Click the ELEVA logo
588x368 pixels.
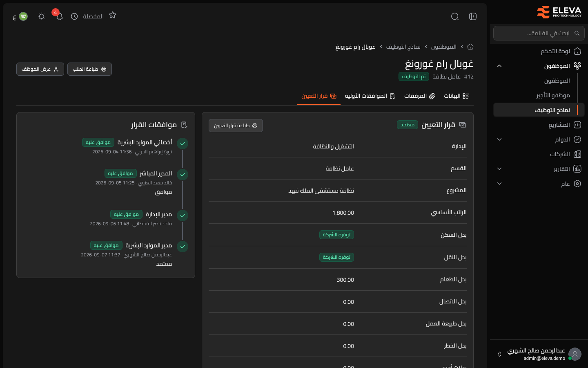click(559, 12)
